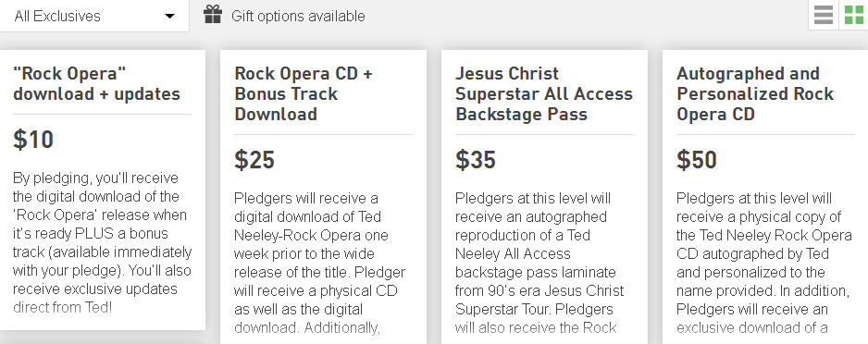The width and height of the screenshot is (868, 344).
Task: Open "Rock Opera" download + updates title
Action: click(x=96, y=83)
